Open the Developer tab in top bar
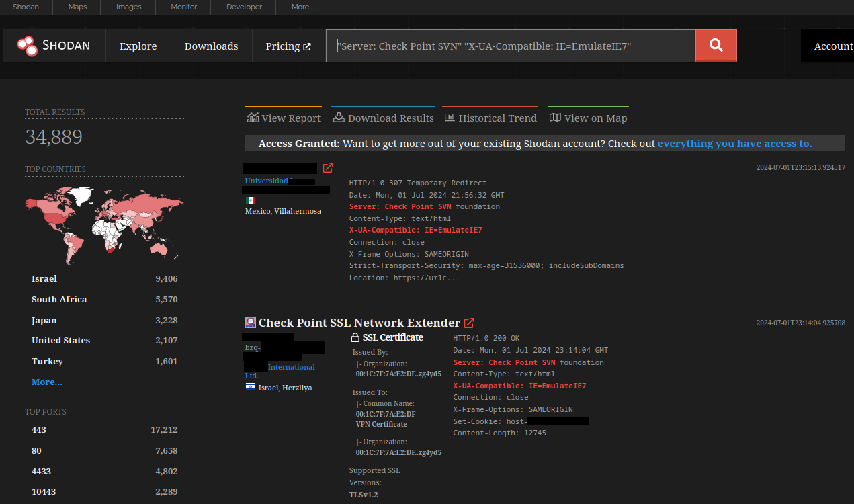 pos(244,7)
